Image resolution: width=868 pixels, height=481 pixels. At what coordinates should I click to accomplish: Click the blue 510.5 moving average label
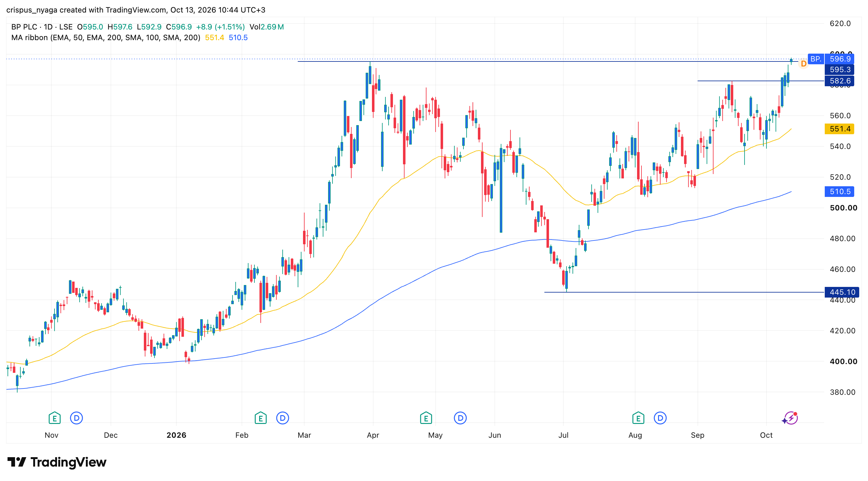[839, 192]
